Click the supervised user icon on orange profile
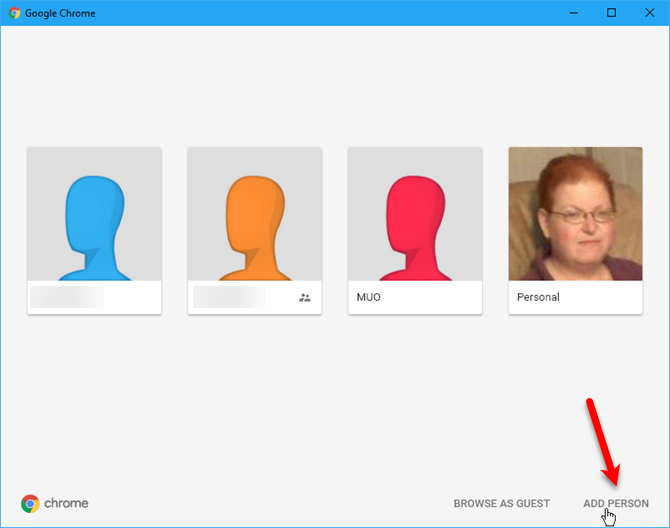Viewport: 670px width, 528px height. pyautogui.click(x=305, y=298)
